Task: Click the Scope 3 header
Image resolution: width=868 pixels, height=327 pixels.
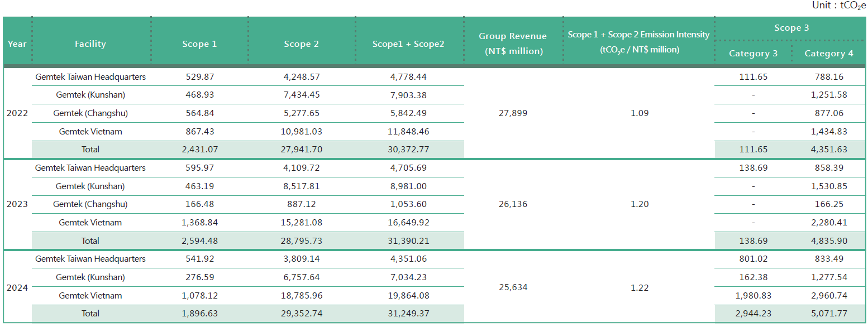Action: point(791,28)
